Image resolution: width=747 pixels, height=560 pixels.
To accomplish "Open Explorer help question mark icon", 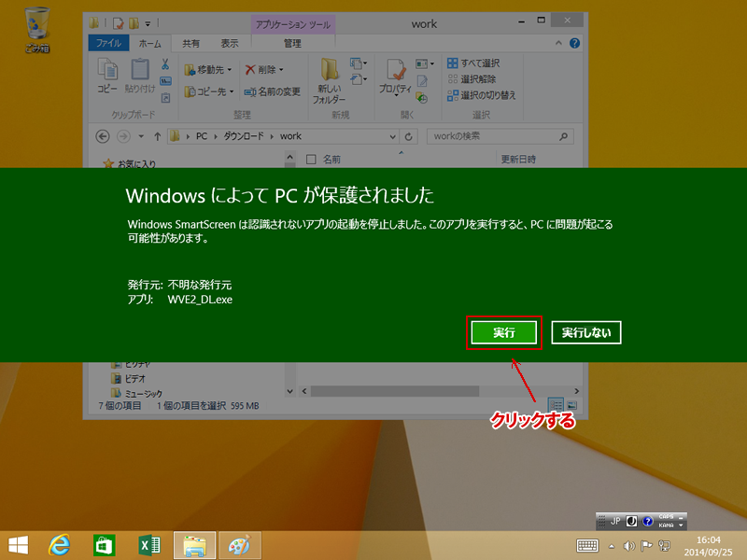I will (x=575, y=43).
